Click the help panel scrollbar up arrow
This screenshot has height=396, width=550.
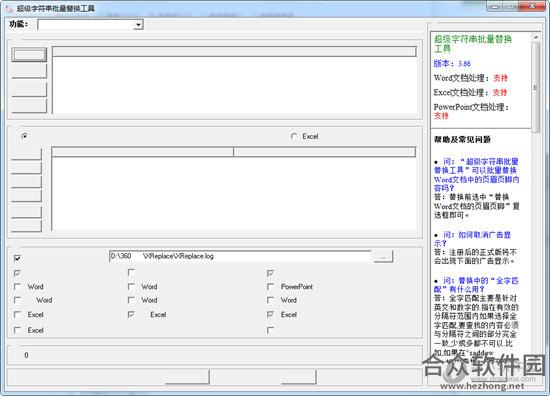coord(536,37)
